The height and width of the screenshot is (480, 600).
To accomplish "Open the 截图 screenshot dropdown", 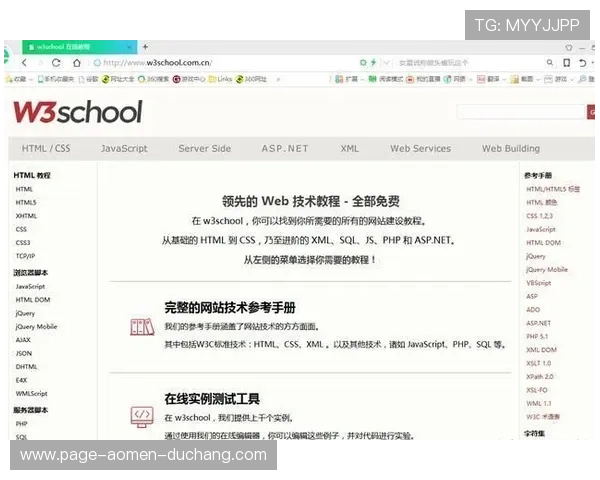I will pyautogui.click(x=525, y=79).
